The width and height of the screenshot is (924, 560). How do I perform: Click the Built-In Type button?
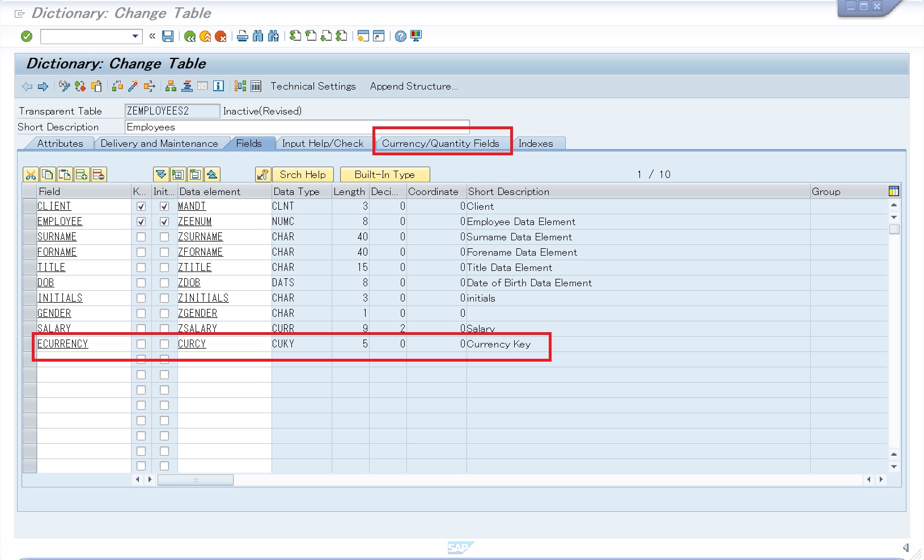pyautogui.click(x=385, y=175)
